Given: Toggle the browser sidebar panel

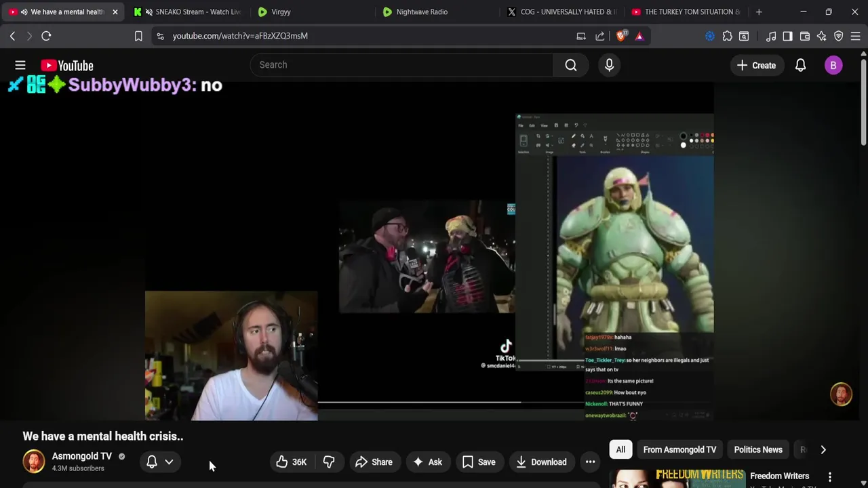Looking at the screenshot, I should (787, 36).
